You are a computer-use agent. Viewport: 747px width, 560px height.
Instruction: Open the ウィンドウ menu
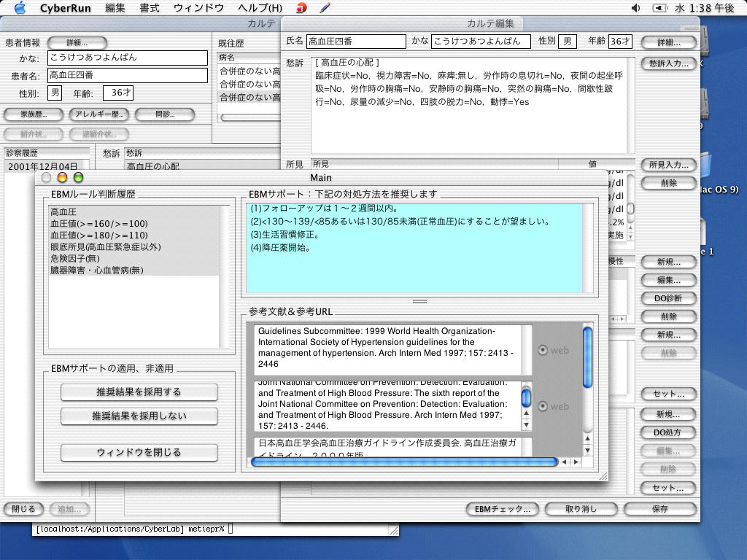coord(198,8)
